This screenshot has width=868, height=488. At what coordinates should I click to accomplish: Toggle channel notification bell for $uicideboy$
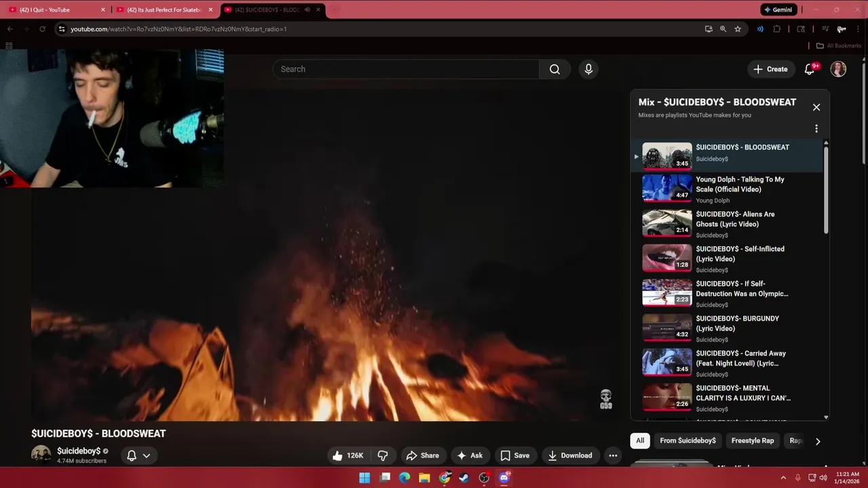[132, 455]
